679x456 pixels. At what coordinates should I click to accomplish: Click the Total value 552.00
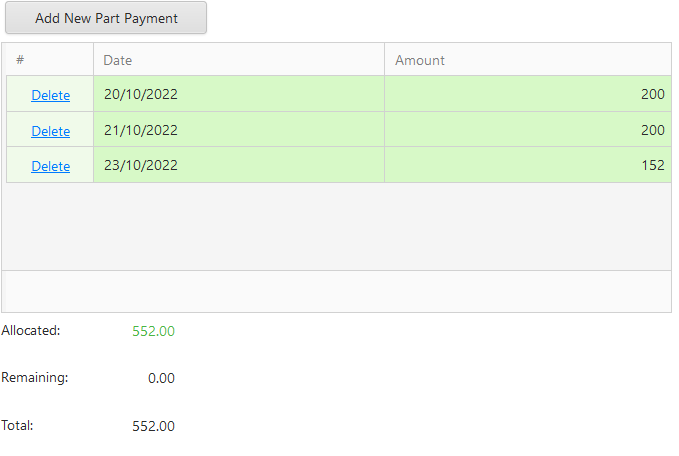[x=153, y=426]
